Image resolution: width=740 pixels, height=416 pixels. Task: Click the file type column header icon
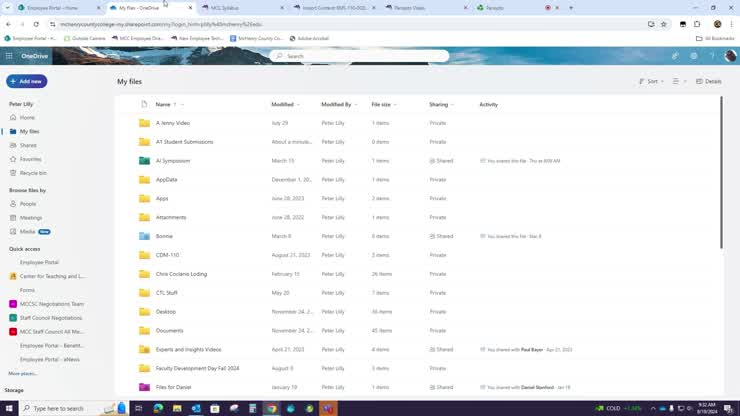point(144,104)
